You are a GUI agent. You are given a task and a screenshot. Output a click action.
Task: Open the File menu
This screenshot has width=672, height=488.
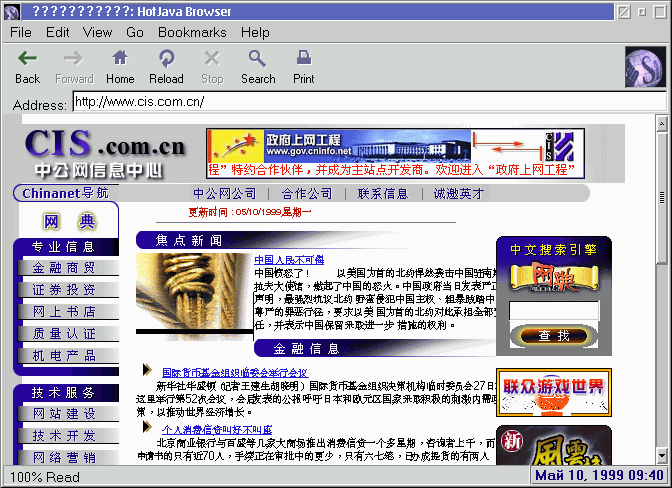21,33
